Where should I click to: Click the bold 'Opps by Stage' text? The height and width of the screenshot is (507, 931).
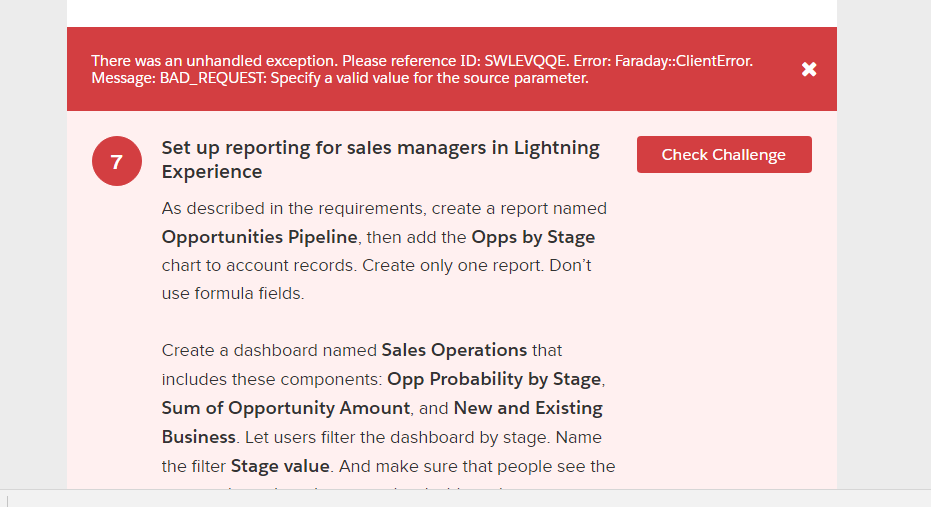point(533,237)
